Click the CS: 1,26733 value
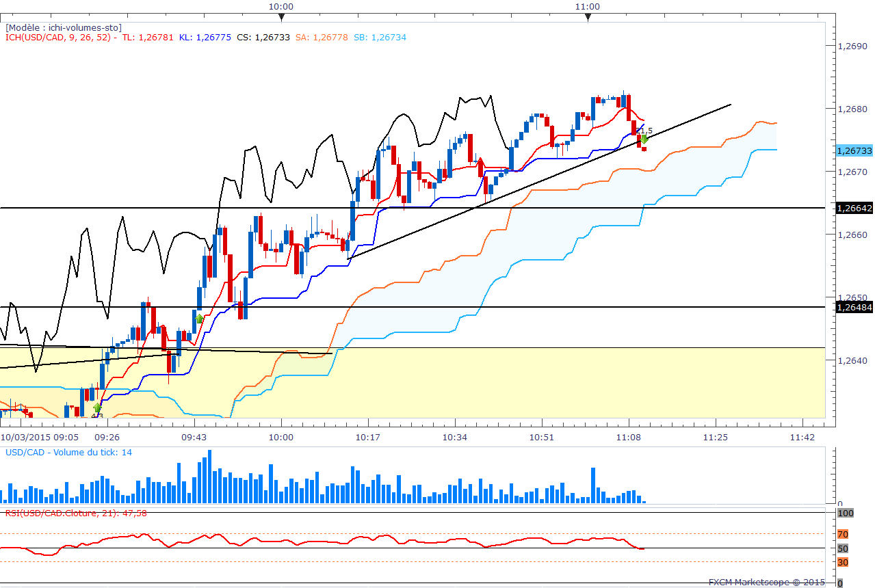This screenshot has width=875, height=588. click(x=263, y=37)
